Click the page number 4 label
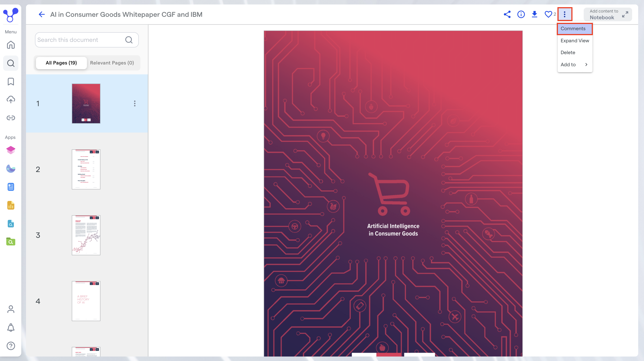The height and width of the screenshot is (361, 644). tap(38, 301)
